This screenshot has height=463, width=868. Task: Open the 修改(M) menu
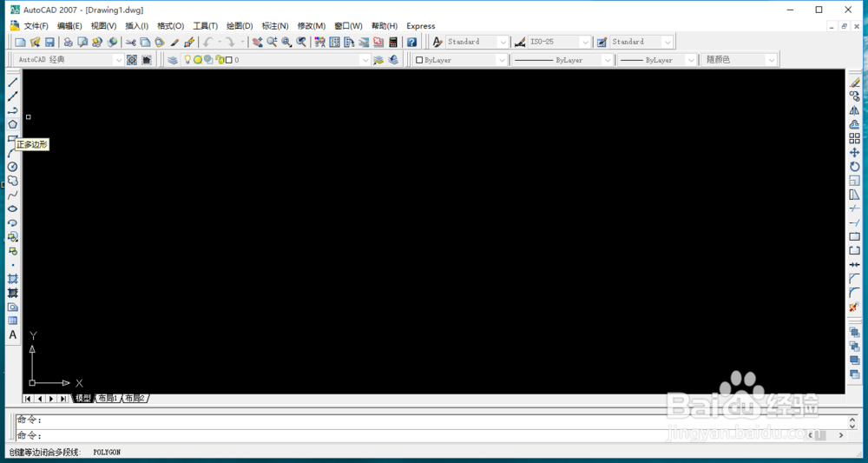[311, 26]
